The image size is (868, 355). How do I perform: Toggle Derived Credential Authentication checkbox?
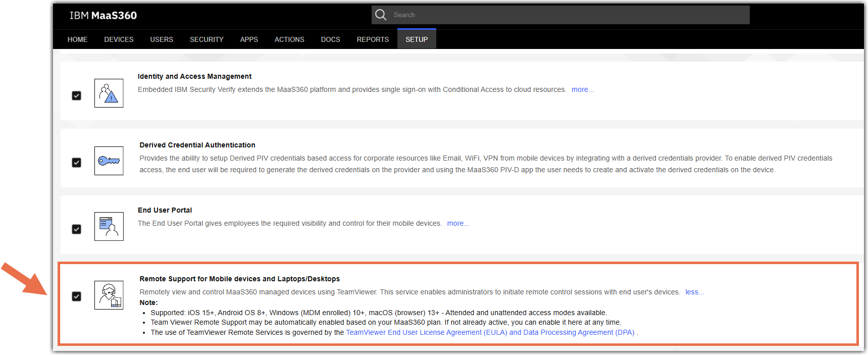point(77,163)
